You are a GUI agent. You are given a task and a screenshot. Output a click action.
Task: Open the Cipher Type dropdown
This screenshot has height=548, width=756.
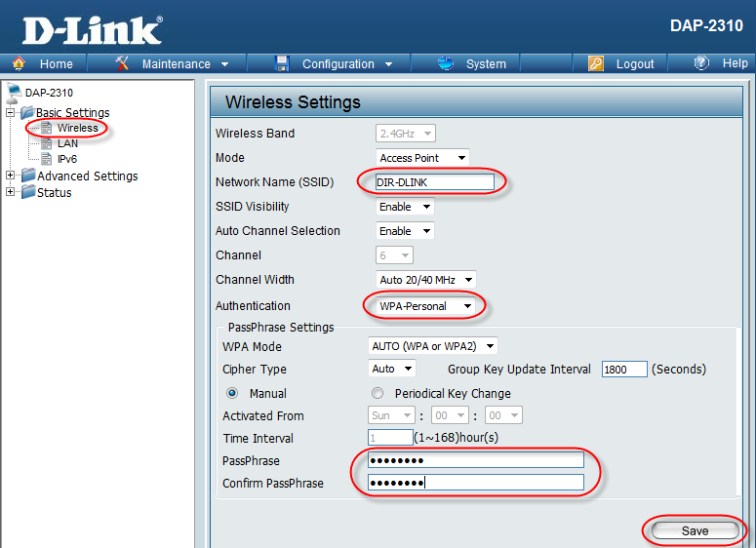[x=392, y=369]
